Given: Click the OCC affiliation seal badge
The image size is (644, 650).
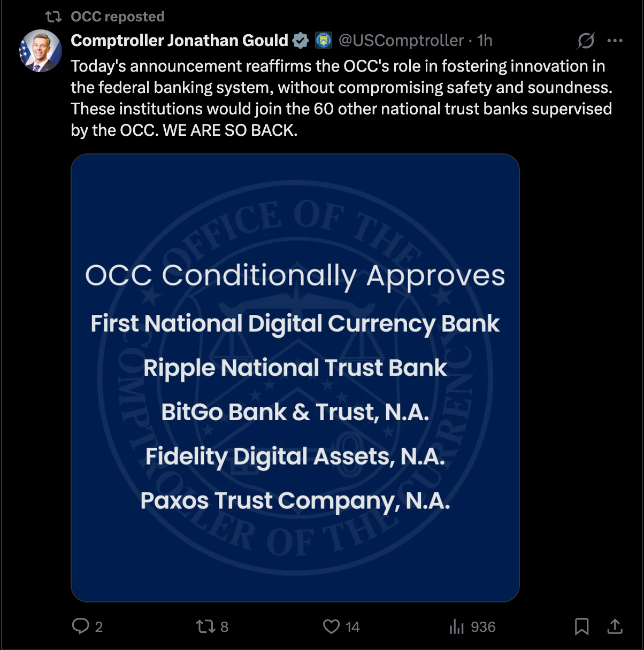Looking at the screenshot, I should [323, 41].
